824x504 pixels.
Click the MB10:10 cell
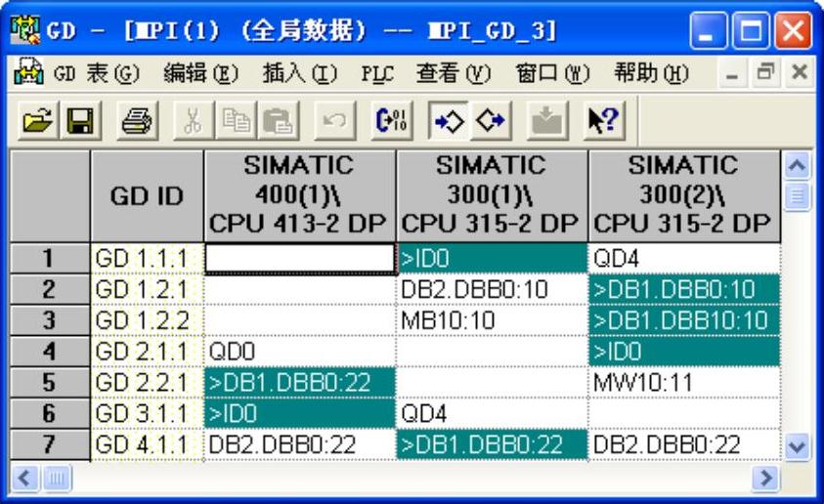point(492,320)
